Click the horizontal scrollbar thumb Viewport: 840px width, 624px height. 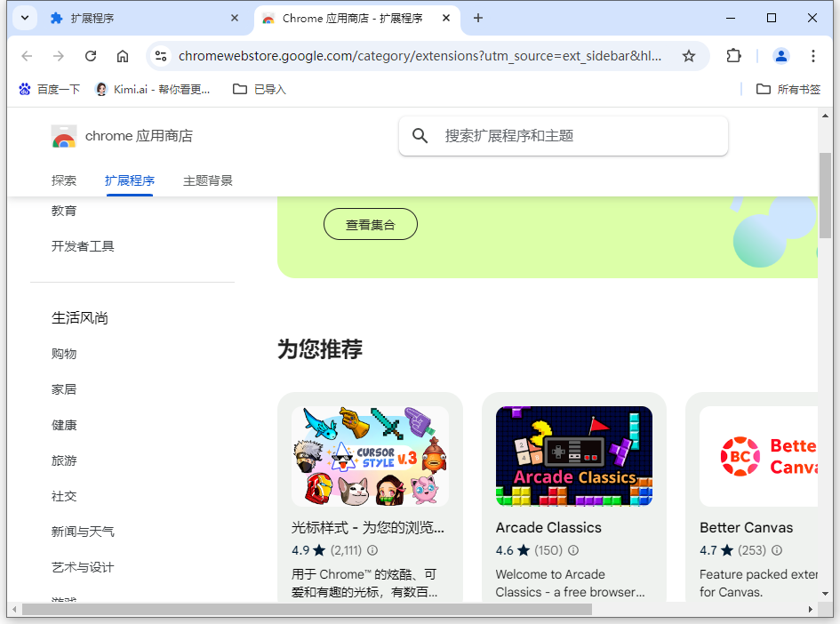[307, 610]
